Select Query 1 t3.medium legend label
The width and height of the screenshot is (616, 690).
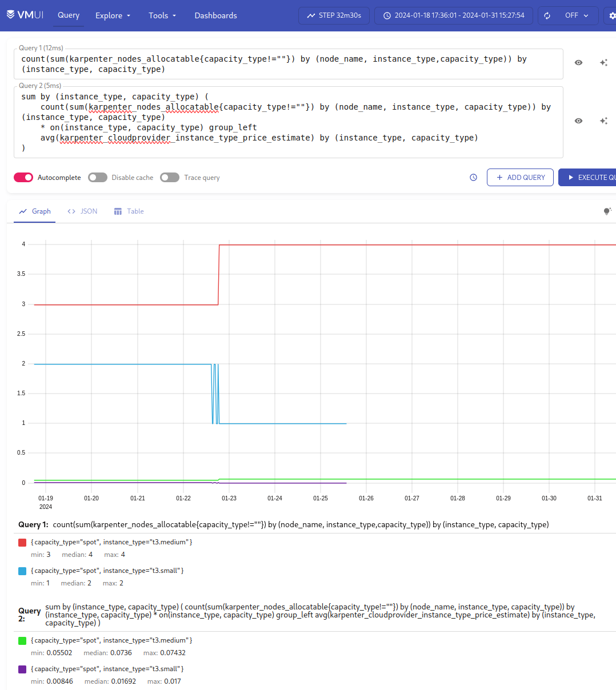(x=111, y=542)
